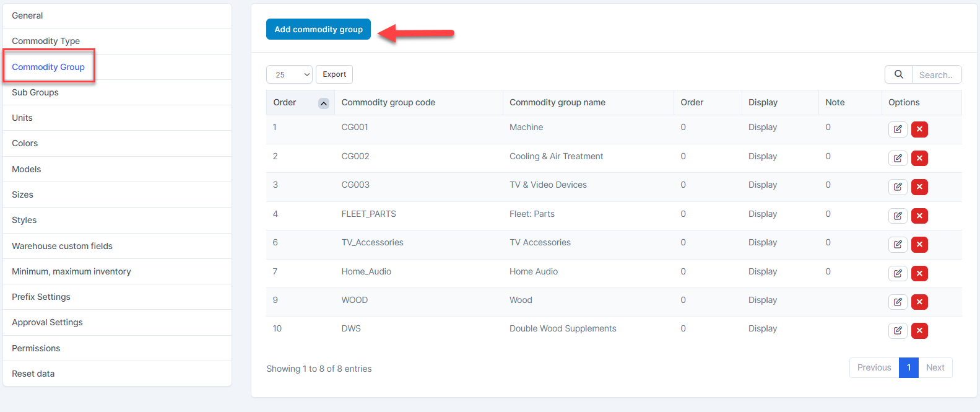Select page 1 in pagination
This screenshot has width=980, height=412.
pos(909,367)
